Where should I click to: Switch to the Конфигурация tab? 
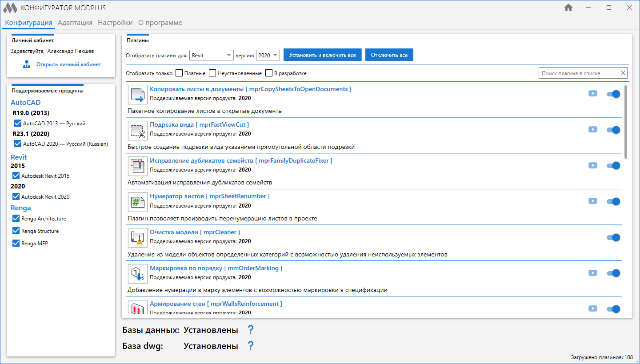click(x=28, y=23)
